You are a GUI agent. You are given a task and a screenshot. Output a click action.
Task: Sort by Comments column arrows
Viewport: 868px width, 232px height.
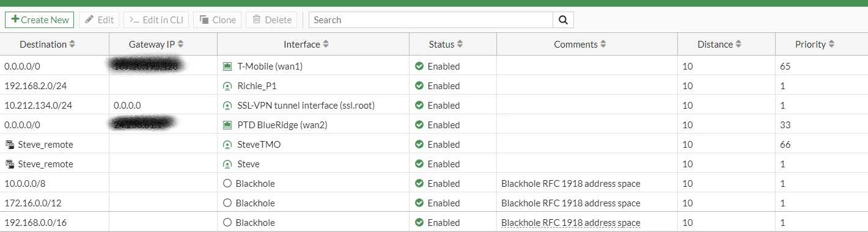pos(603,44)
